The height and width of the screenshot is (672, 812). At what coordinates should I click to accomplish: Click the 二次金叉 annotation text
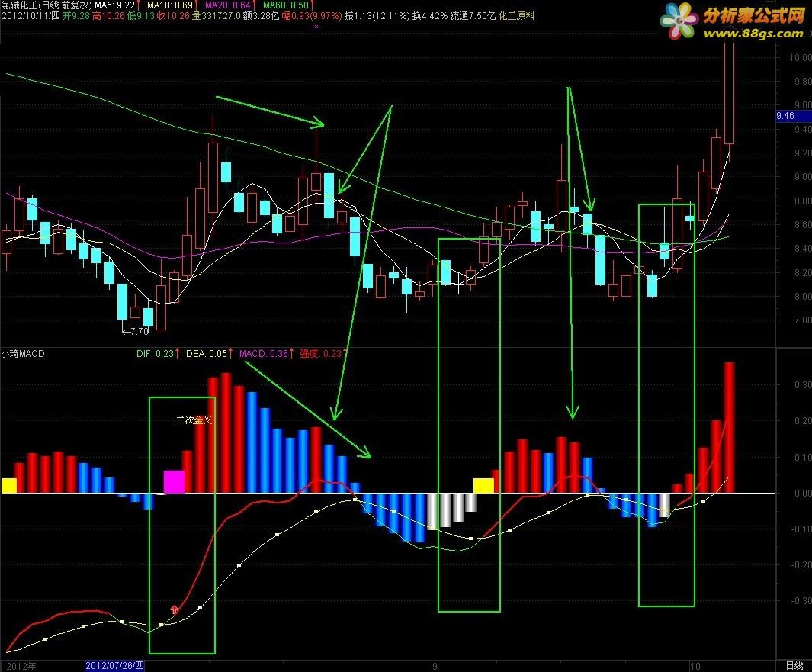194,420
